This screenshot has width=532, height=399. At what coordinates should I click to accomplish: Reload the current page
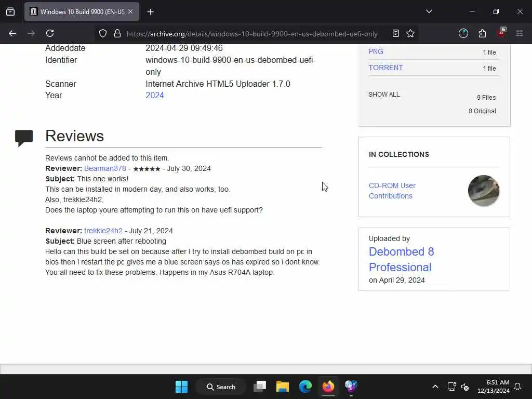50,33
